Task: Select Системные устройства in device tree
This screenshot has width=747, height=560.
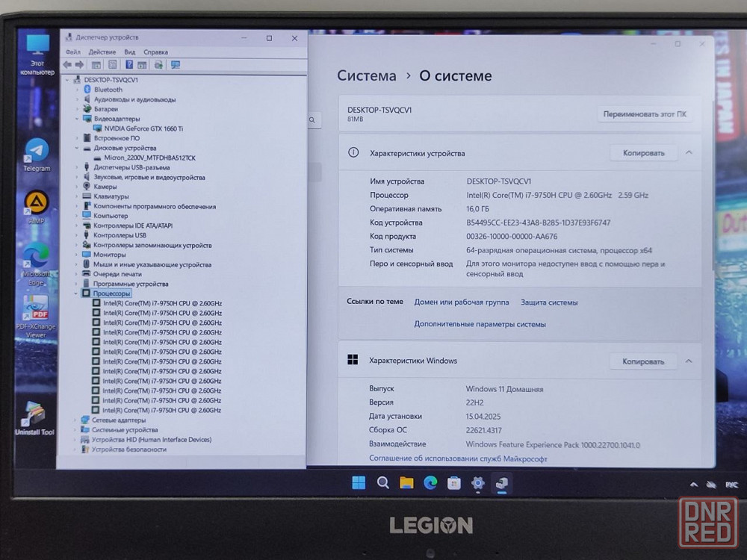Action: coord(124,429)
